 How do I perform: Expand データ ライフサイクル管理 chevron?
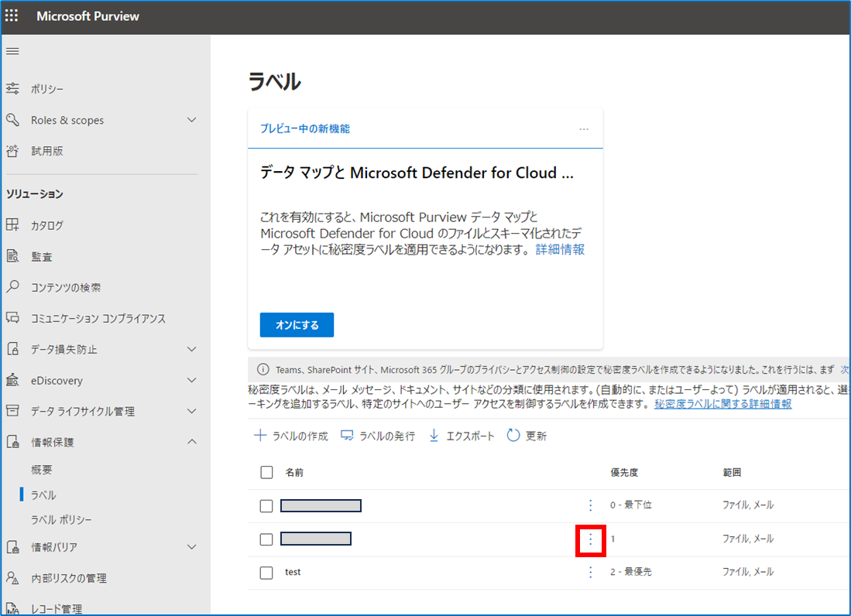191,410
